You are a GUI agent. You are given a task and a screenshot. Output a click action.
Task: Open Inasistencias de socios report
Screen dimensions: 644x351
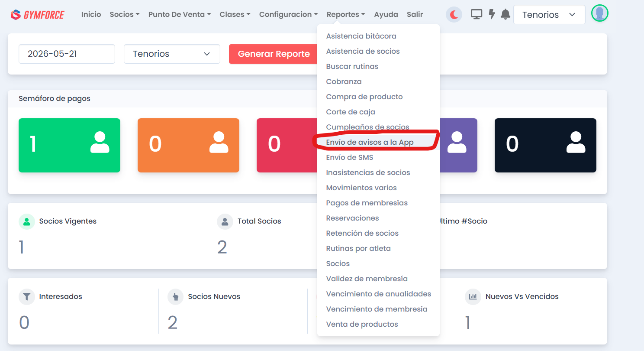(x=378, y=172)
